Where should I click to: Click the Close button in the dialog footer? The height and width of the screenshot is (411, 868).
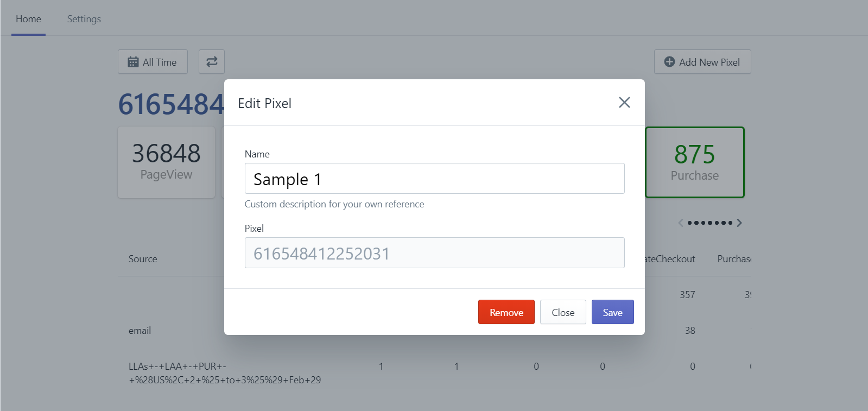click(x=563, y=312)
